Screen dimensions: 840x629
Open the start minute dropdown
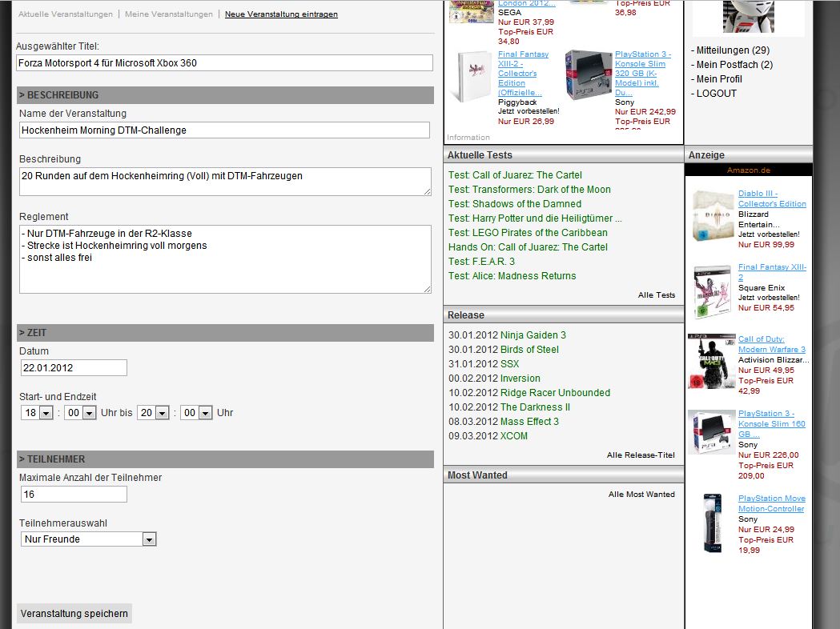[x=82, y=413]
